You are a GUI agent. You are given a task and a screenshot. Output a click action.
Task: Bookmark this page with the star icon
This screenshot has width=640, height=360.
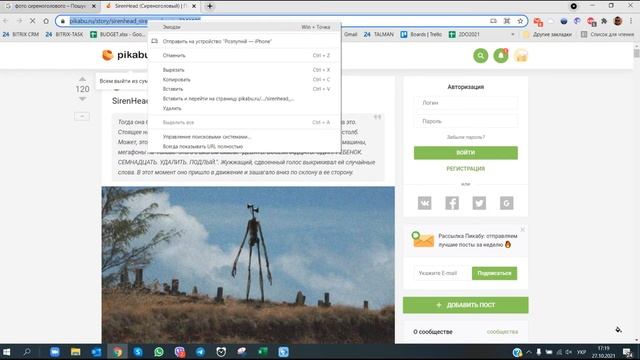[520, 21]
